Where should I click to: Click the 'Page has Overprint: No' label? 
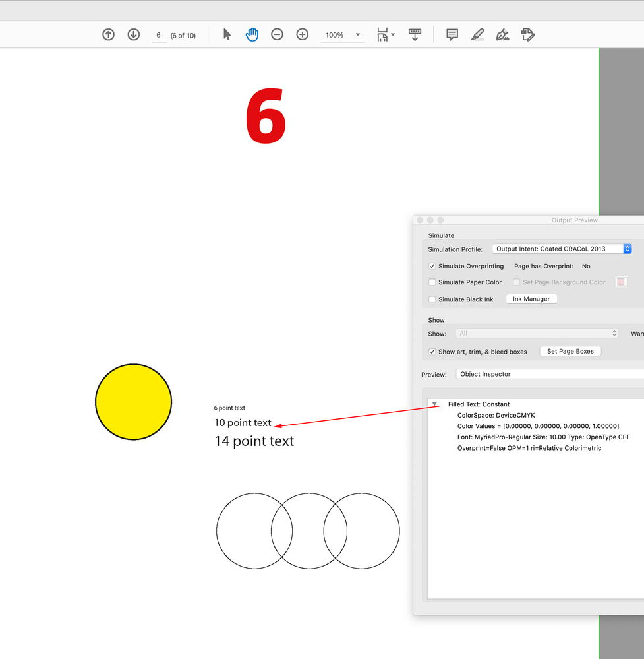[552, 266]
